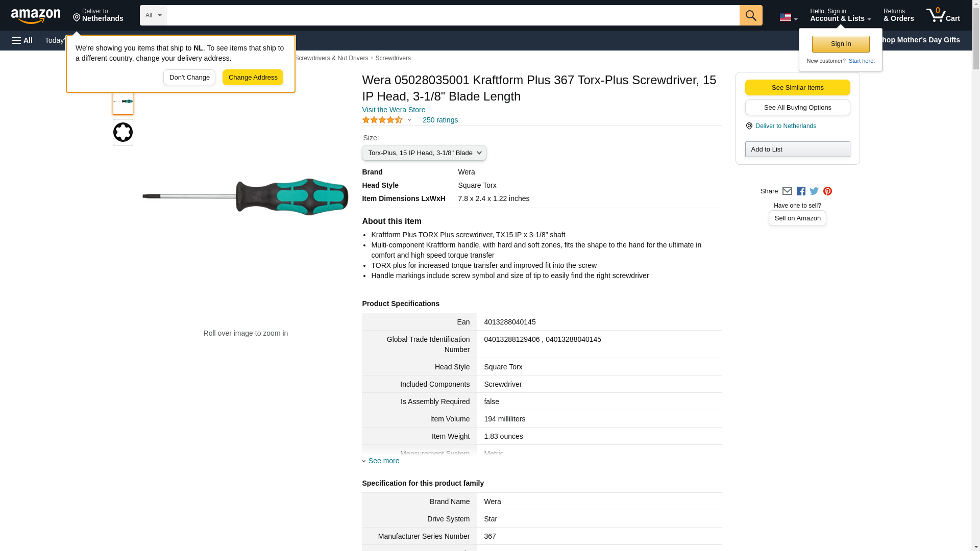Expand the search category All dropdown
980x551 pixels.
(x=153, y=15)
